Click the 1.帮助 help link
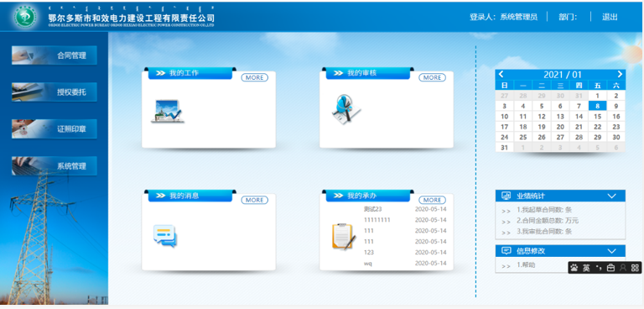Image resolution: width=644 pixels, height=309 pixels. coord(526,265)
